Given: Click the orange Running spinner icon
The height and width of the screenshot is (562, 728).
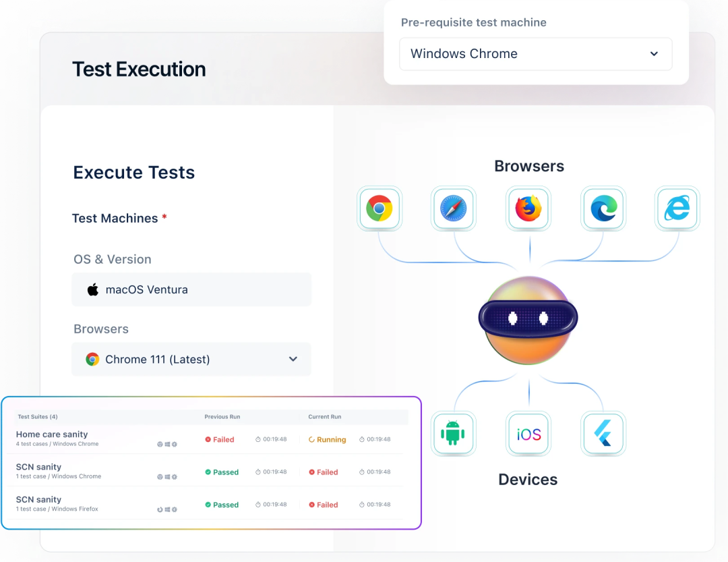Looking at the screenshot, I should coord(311,439).
